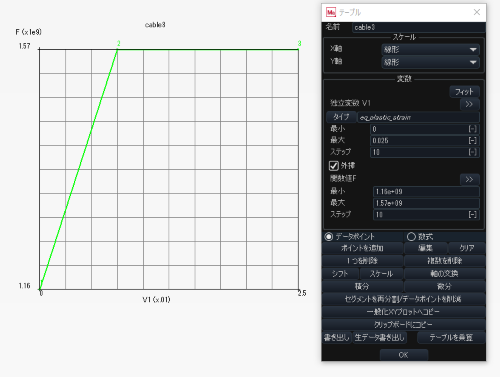This screenshot has width=500, height=377.
Task: Click the [-] unit icon on function-value ステップ row
Action: pos(473,214)
